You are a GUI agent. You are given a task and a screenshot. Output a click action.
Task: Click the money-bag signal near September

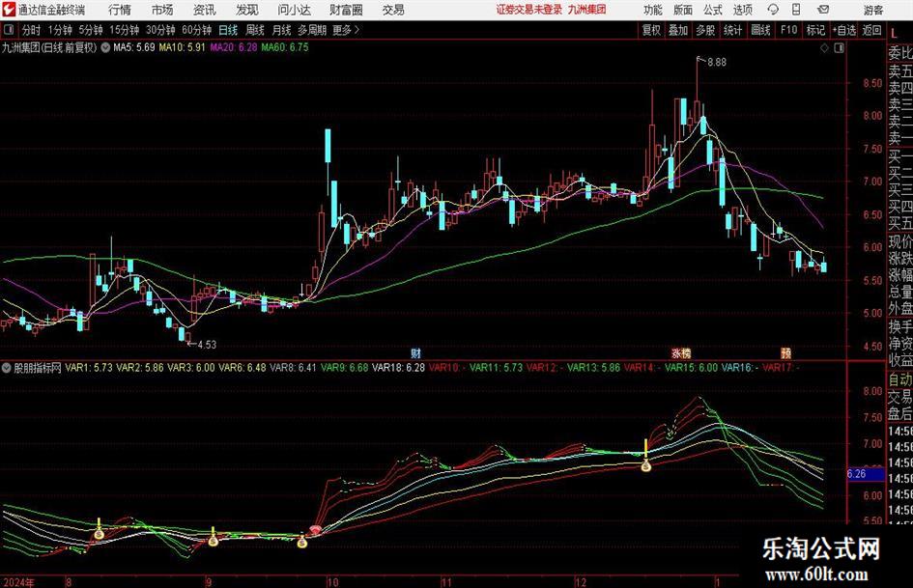click(x=214, y=541)
